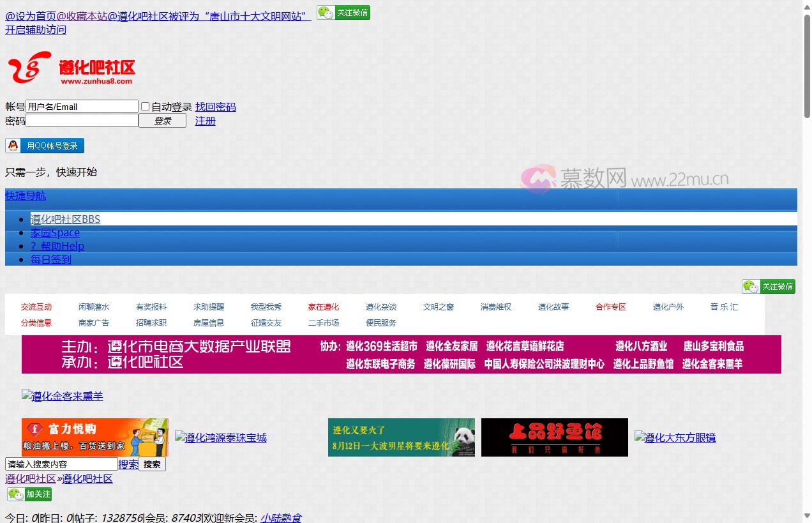This screenshot has width=812, height=523.
Task: Click the green 加关注 WeChat button
Action: (29, 494)
